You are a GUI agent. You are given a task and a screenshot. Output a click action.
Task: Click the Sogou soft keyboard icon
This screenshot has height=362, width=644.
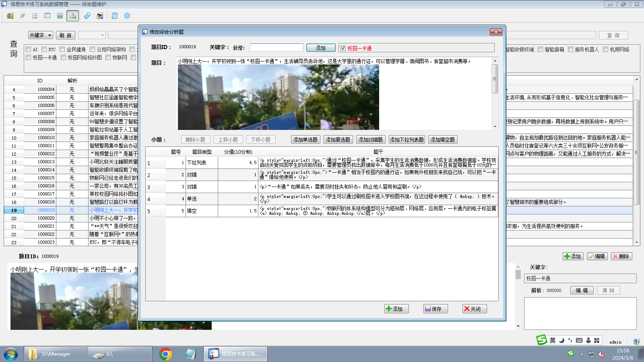click(x=579, y=340)
